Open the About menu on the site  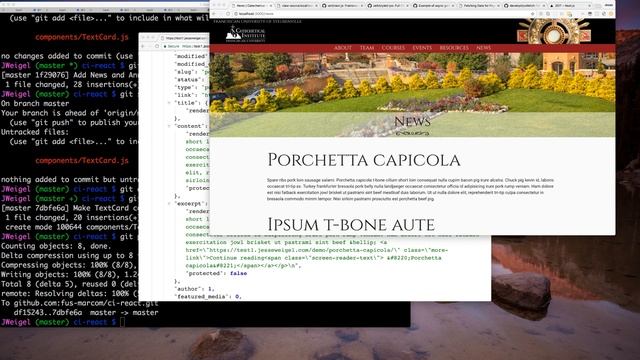pyautogui.click(x=342, y=48)
